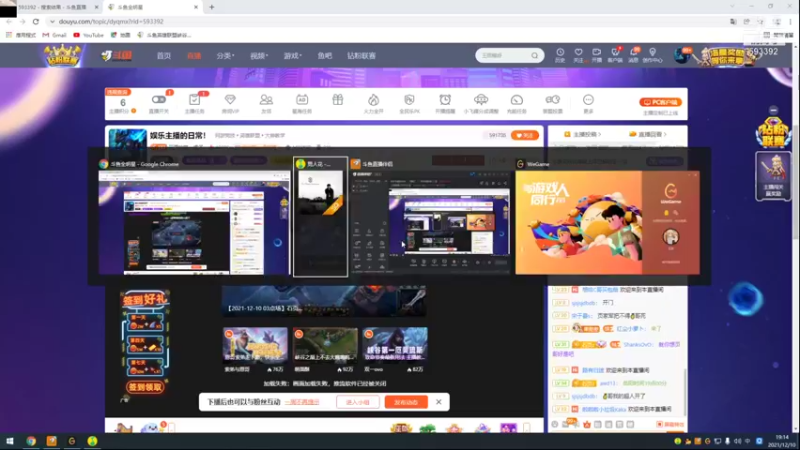Click the 关注 follow button beside room title

point(524,135)
